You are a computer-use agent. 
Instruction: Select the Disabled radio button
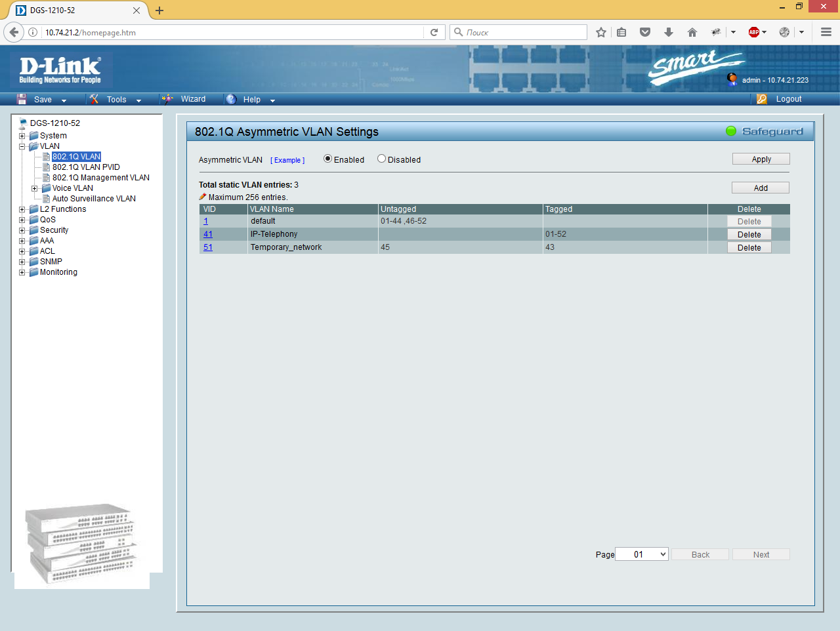(x=381, y=159)
